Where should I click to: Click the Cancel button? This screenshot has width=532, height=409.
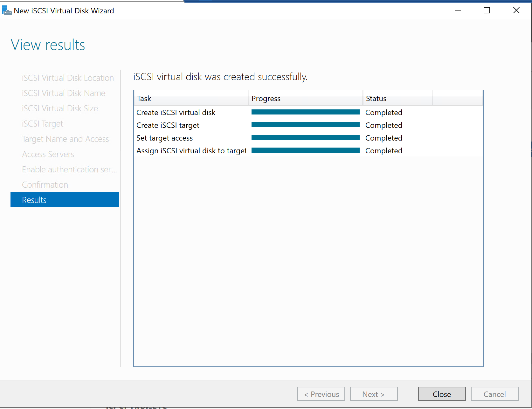point(494,394)
